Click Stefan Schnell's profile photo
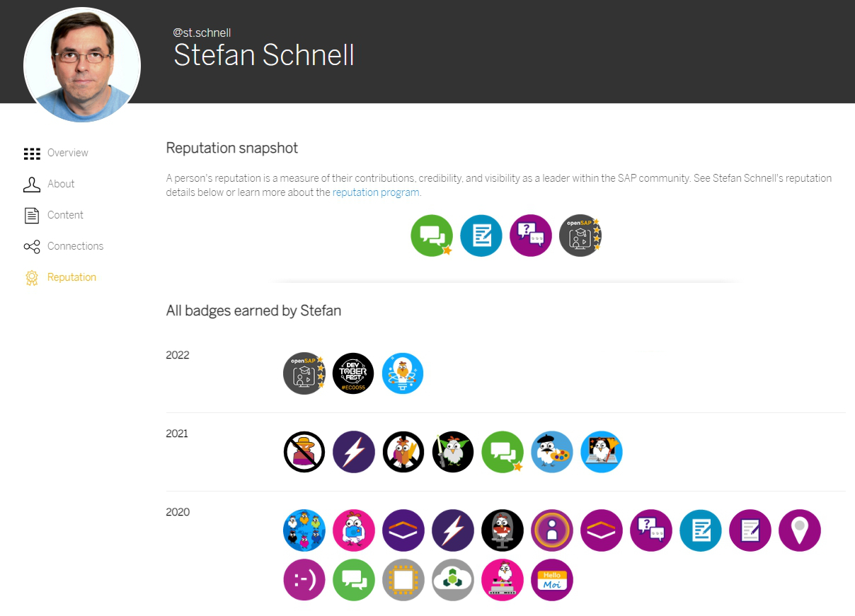Screen dimensions: 855x616 point(82,65)
